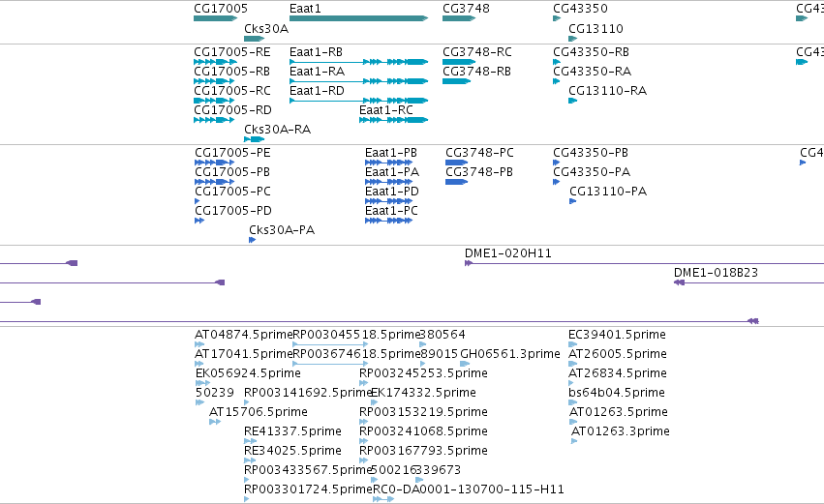Open the Eaat1-PC protein label
Viewport: 824px width, 504px height.
pyautogui.click(x=391, y=211)
